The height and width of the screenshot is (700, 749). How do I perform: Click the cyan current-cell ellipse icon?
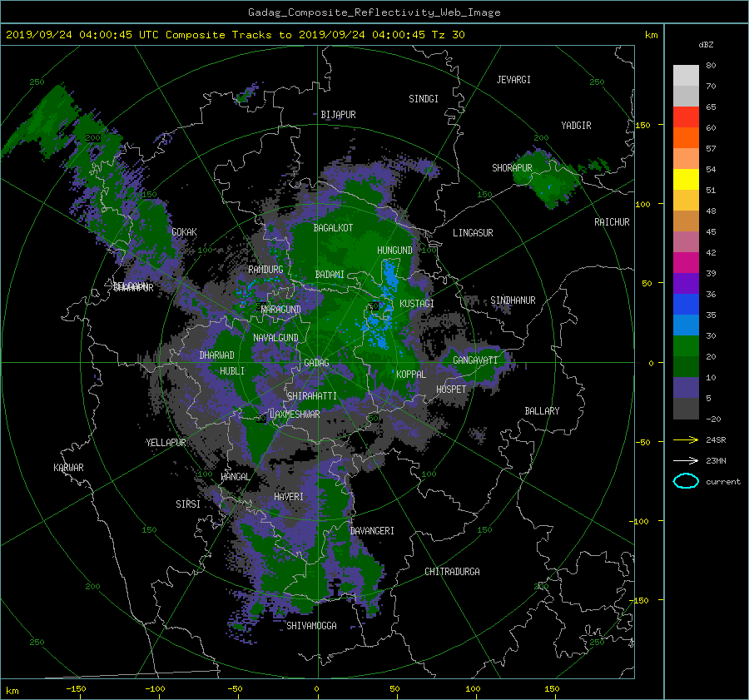pyautogui.click(x=686, y=481)
